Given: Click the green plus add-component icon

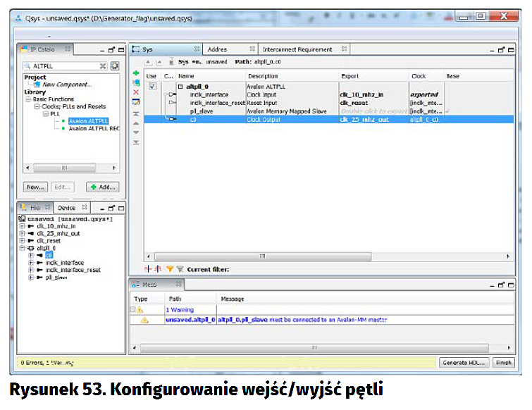Looking at the screenshot, I should click(136, 73).
